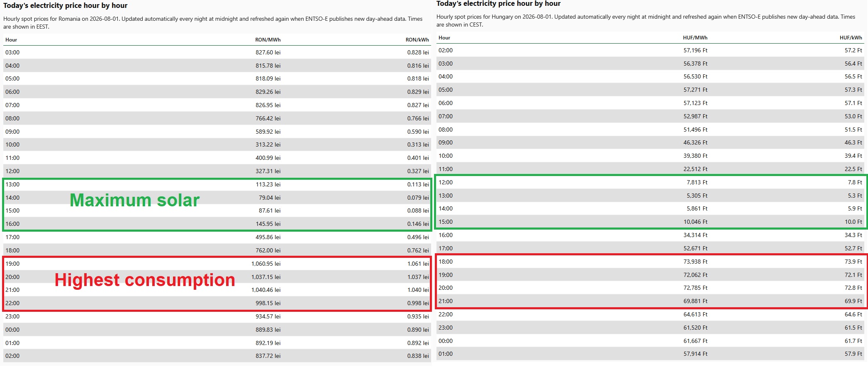Select the 766.42 lei cell

click(268, 118)
